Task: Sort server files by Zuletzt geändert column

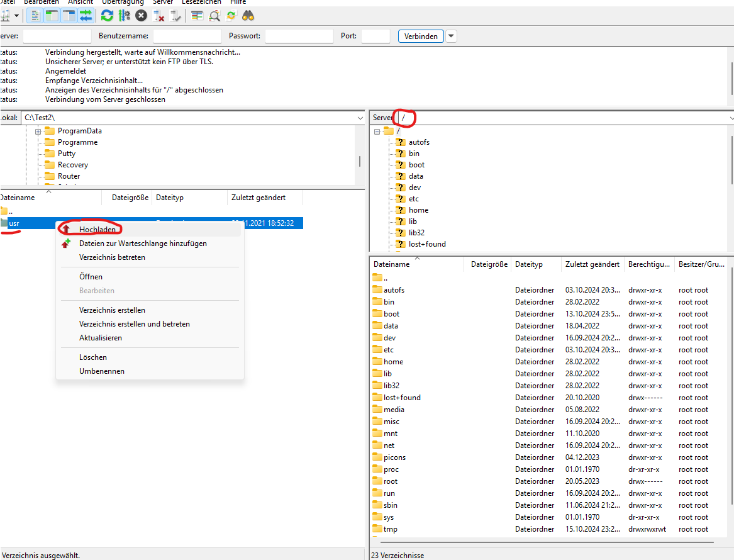Action: coord(592,265)
